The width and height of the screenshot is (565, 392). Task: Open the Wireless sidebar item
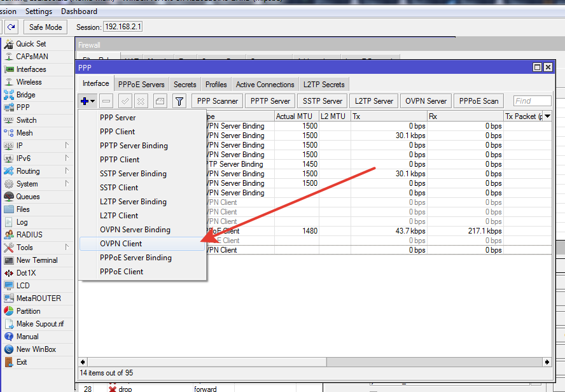29,82
